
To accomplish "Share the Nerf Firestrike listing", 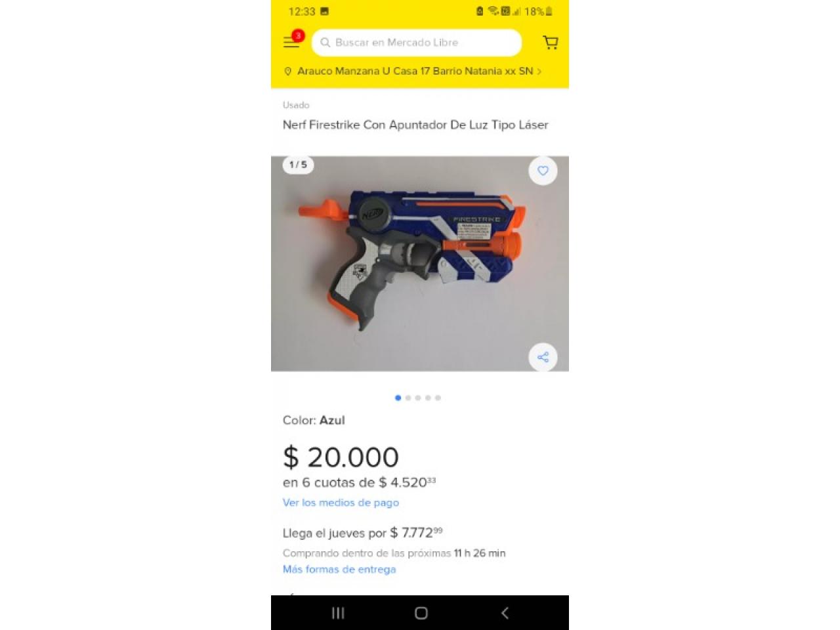I will pyautogui.click(x=543, y=357).
